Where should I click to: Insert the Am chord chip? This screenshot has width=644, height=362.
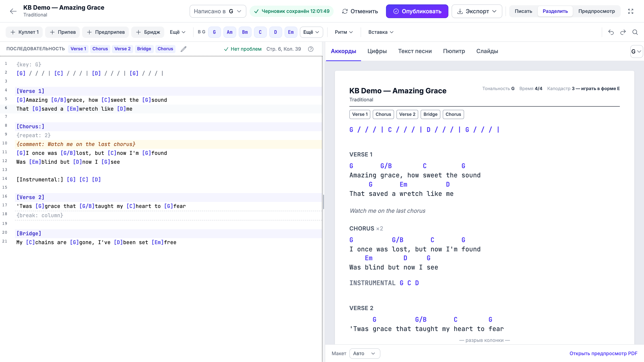229,32
